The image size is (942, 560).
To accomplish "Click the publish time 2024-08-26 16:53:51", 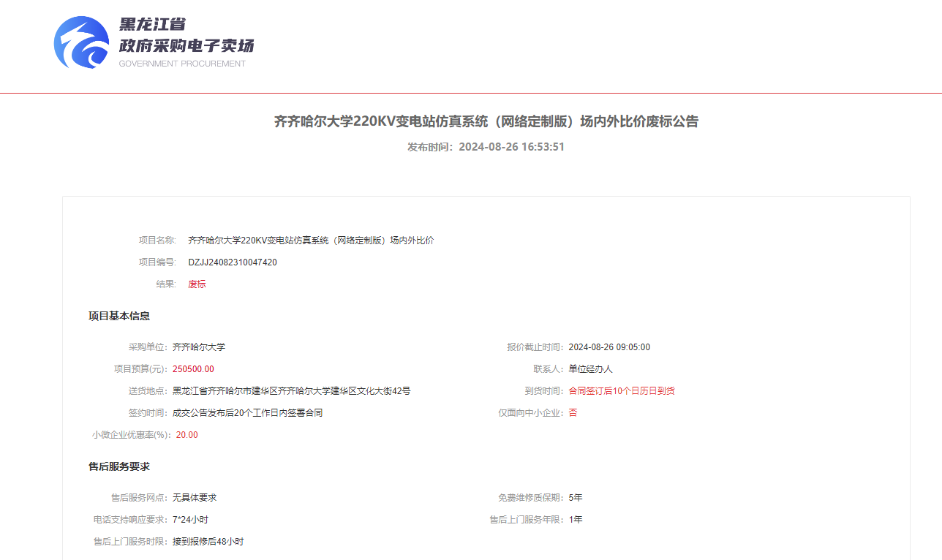I will (511, 147).
